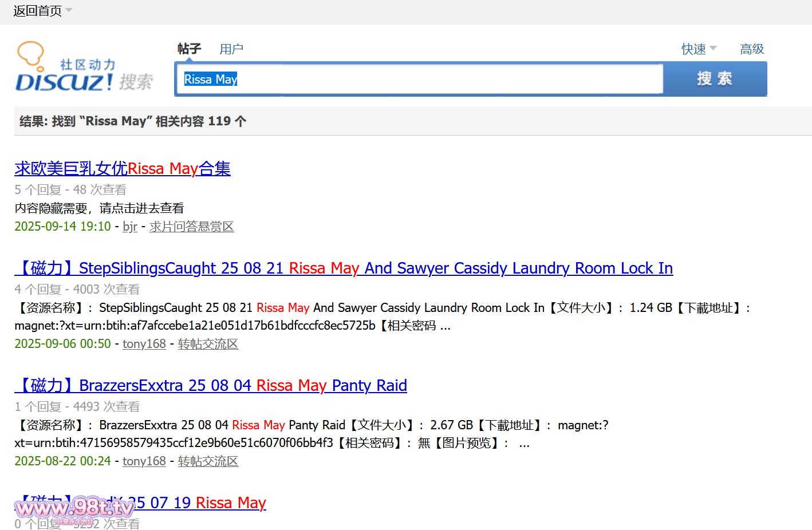Open the StepSiblingsCaught 25 08 21 thread
This screenshot has height=530, width=812.
[x=344, y=268]
